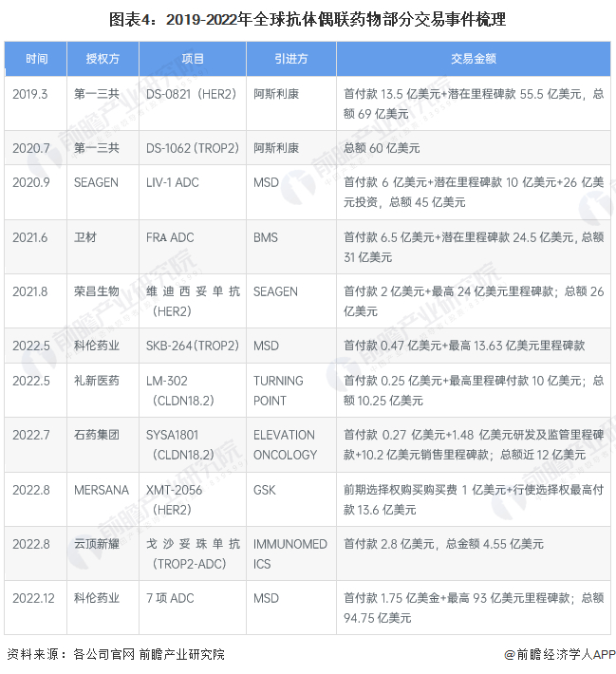Click the IMMUNOMEDICS licensee cell

[291, 553]
